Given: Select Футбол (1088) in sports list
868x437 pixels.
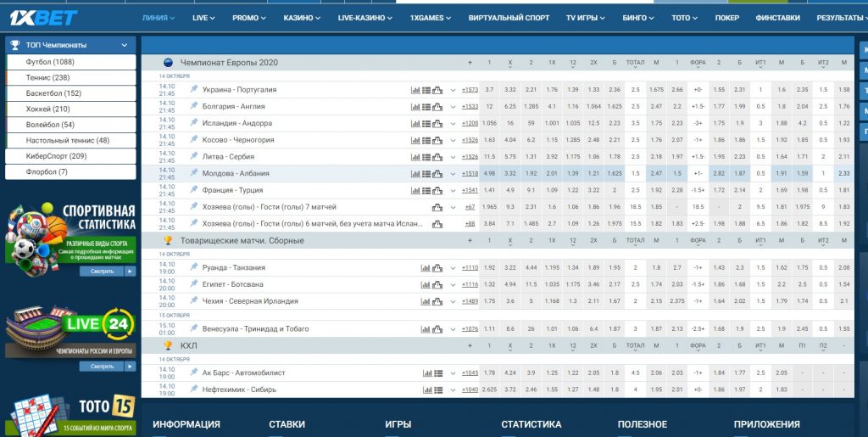Looking at the screenshot, I should pos(71,62).
